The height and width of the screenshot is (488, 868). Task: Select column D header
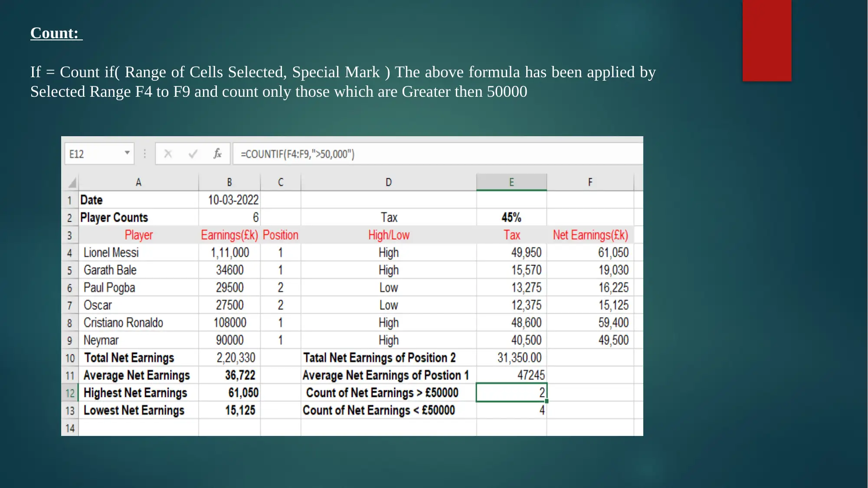pos(389,182)
